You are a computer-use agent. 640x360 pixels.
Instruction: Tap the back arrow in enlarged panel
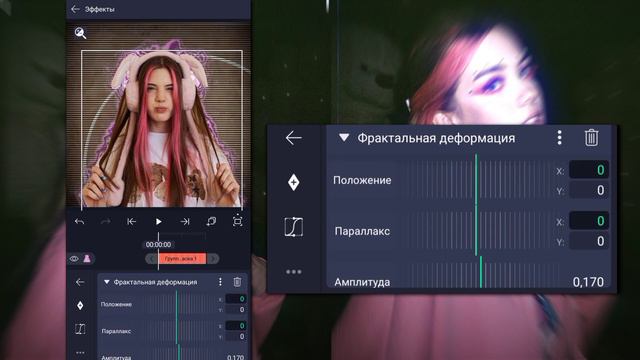(293, 138)
